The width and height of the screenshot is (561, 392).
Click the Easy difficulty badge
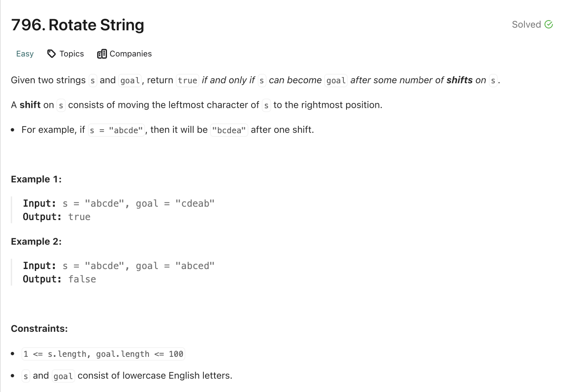pos(25,53)
